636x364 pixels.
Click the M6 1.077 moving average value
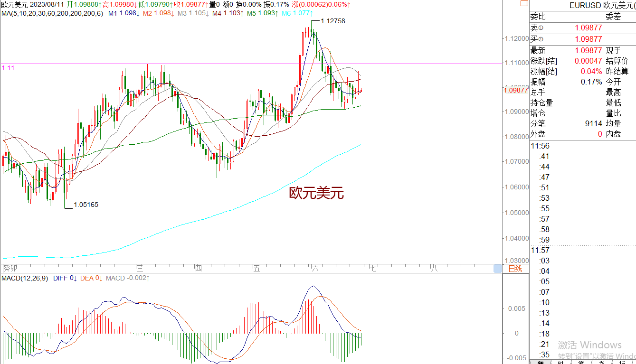tap(297, 13)
